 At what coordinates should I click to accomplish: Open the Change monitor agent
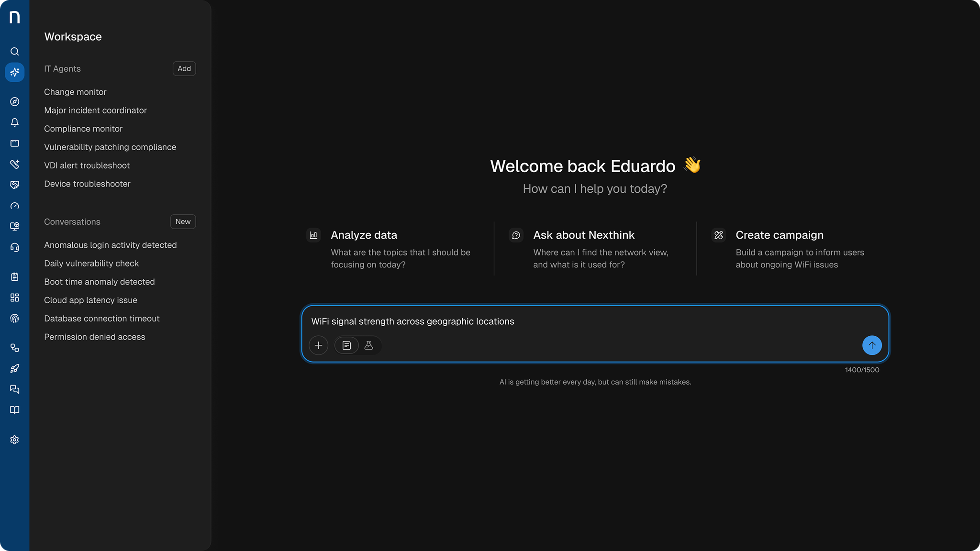coord(75,92)
